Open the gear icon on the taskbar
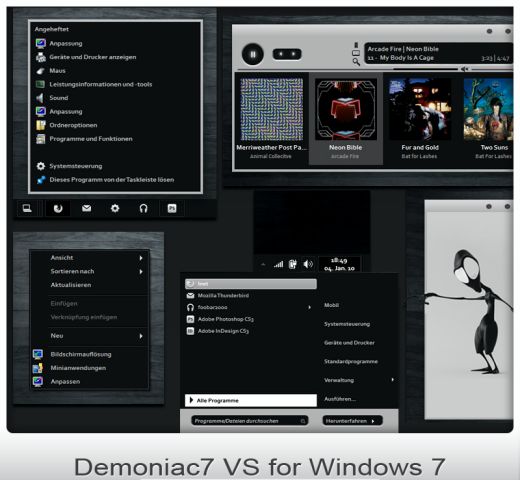This screenshot has height=480, width=520. (115, 209)
